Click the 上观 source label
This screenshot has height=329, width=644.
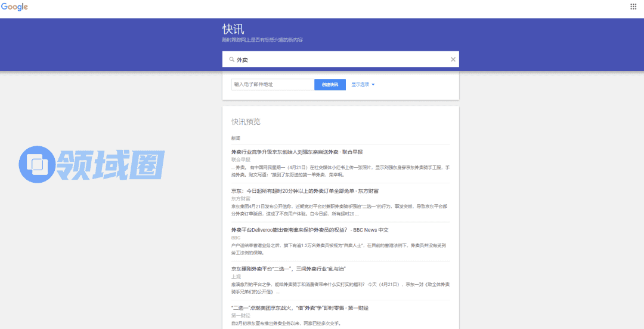(x=236, y=276)
